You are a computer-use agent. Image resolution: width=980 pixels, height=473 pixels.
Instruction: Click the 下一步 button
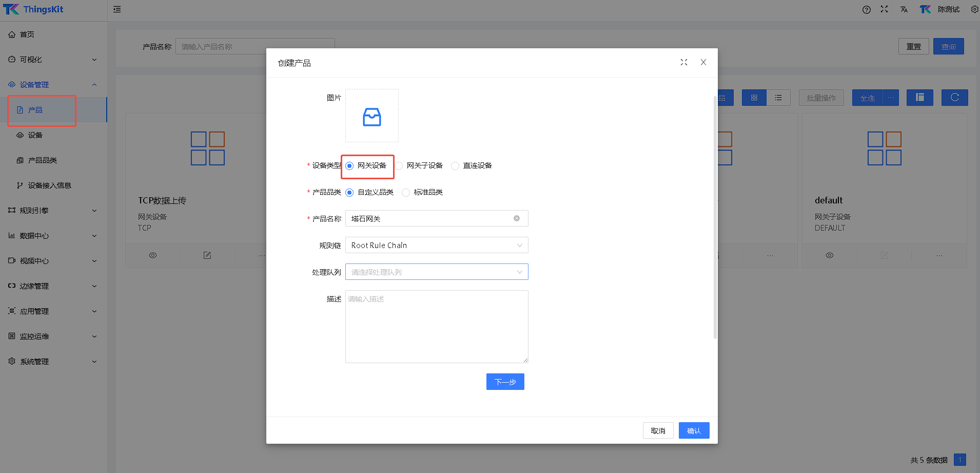pos(505,382)
